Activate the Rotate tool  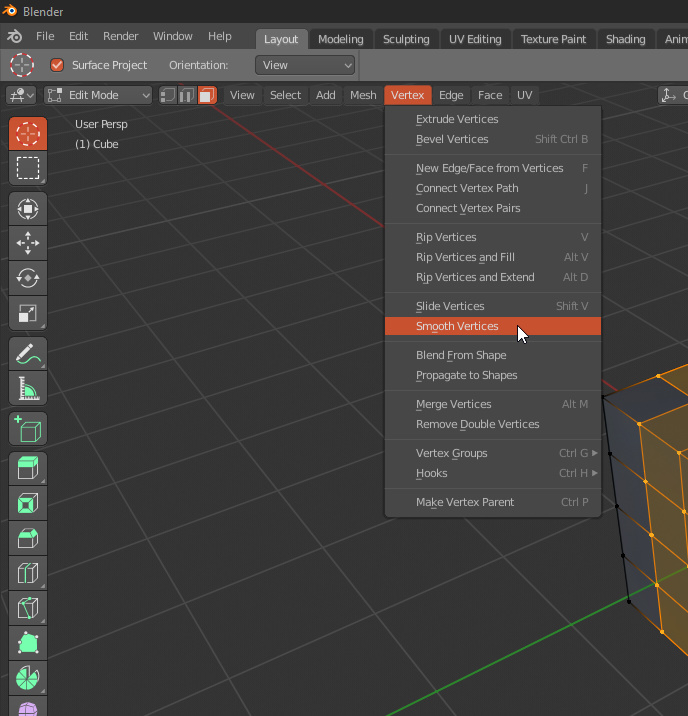coord(28,278)
